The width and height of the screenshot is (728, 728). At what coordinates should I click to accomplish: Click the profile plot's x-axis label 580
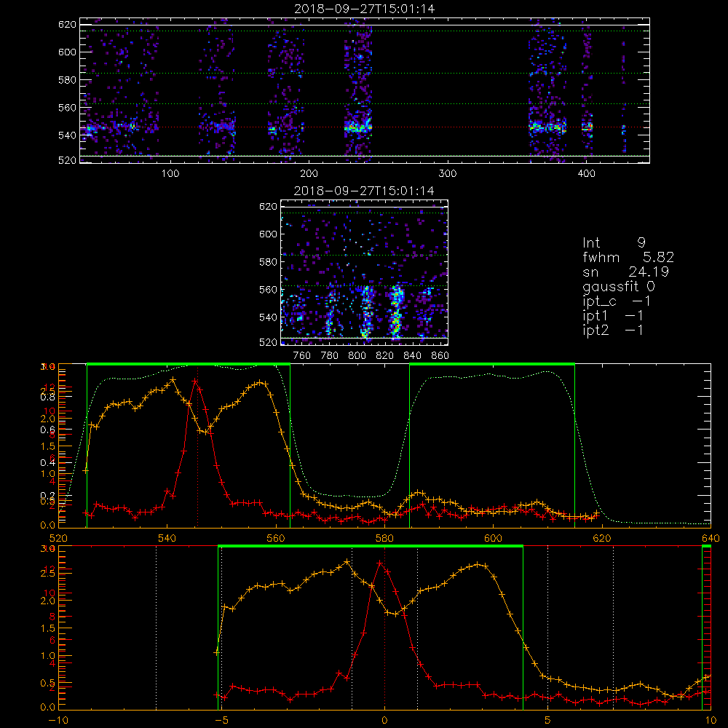tap(384, 539)
